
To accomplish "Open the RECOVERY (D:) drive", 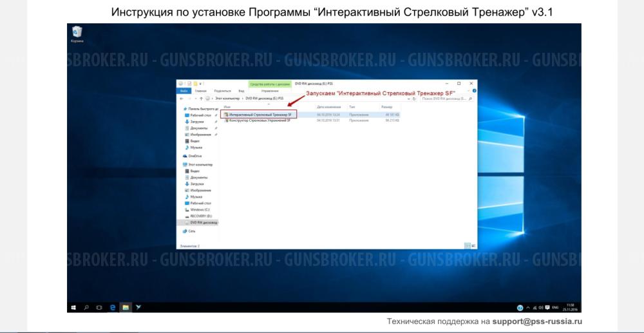I will [198, 216].
